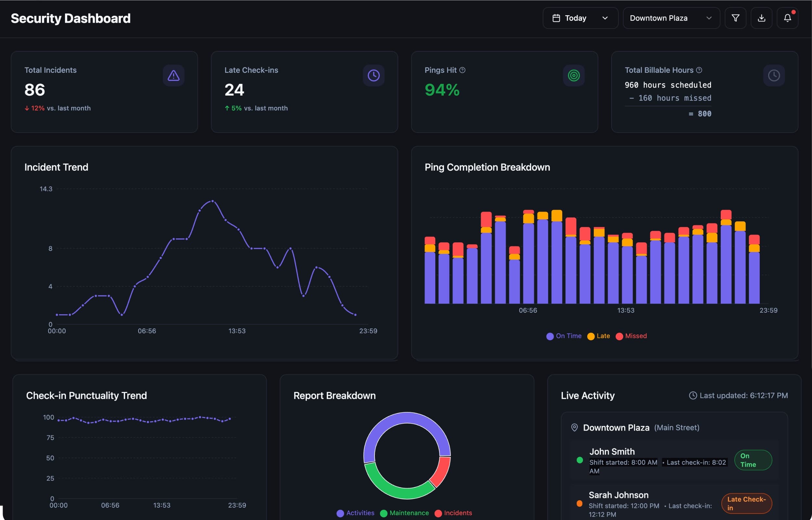Open the Today date range dropdown
The width and height of the screenshot is (812, 520).
[580, 18]
